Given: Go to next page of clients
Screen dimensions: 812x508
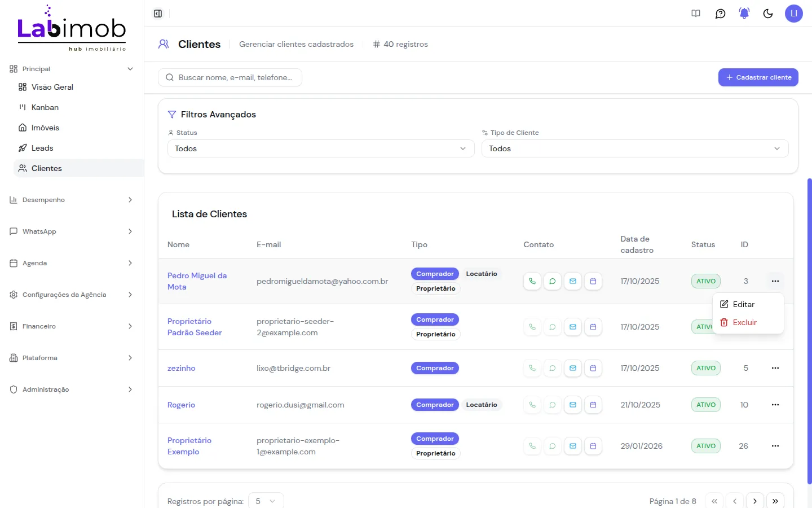Looking at the screenshot, I should coord(755,501).
